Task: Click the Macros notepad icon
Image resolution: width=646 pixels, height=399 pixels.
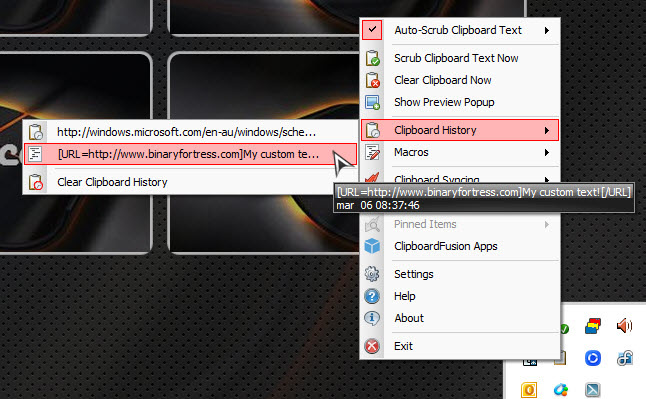Action: 372,152
